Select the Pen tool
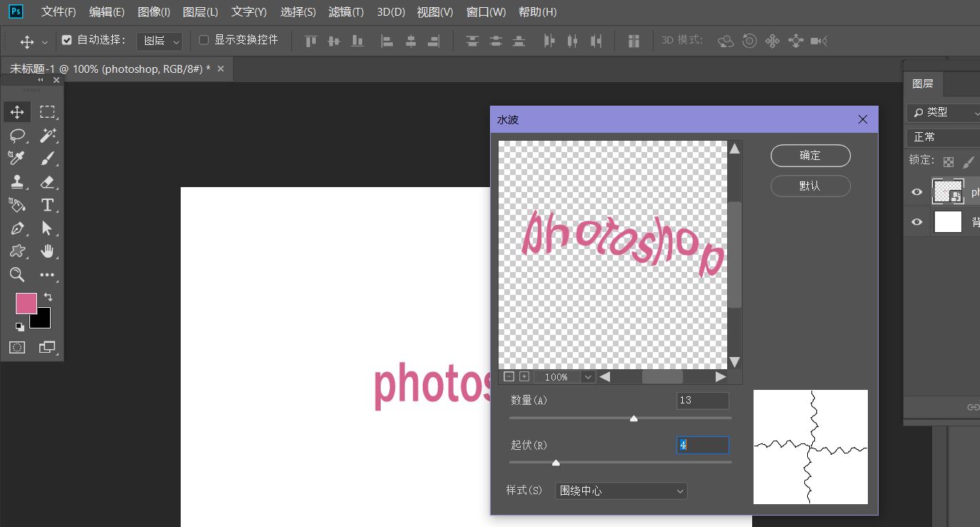Viewport: 980px width, 527px height. click(17, 229)
